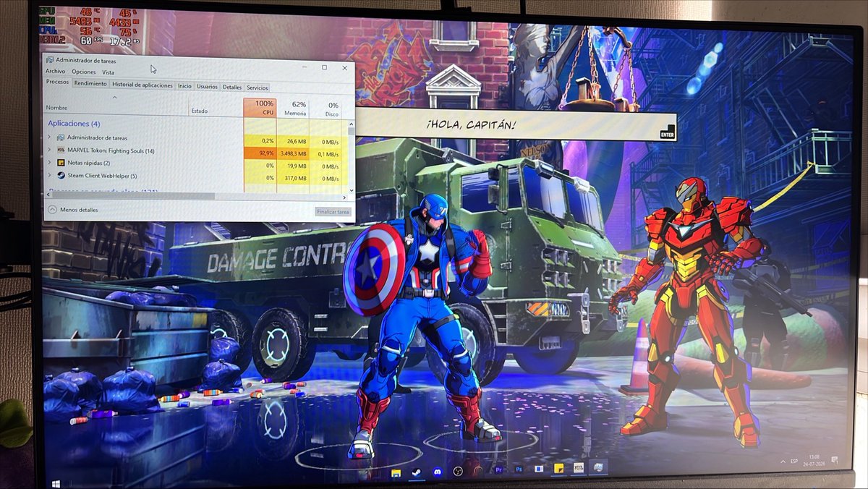Switch to the Servicios tab
This screenshot has height=489, width=868.
click(257, 88)
